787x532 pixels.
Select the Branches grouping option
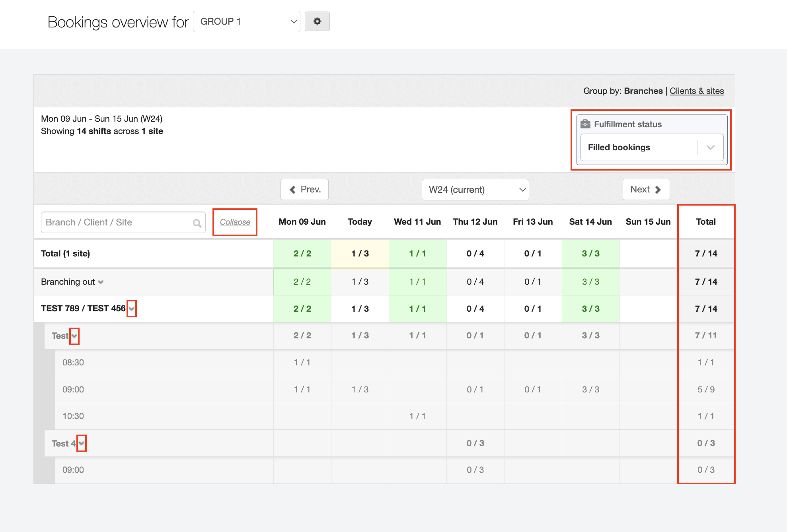pos(643,91)
